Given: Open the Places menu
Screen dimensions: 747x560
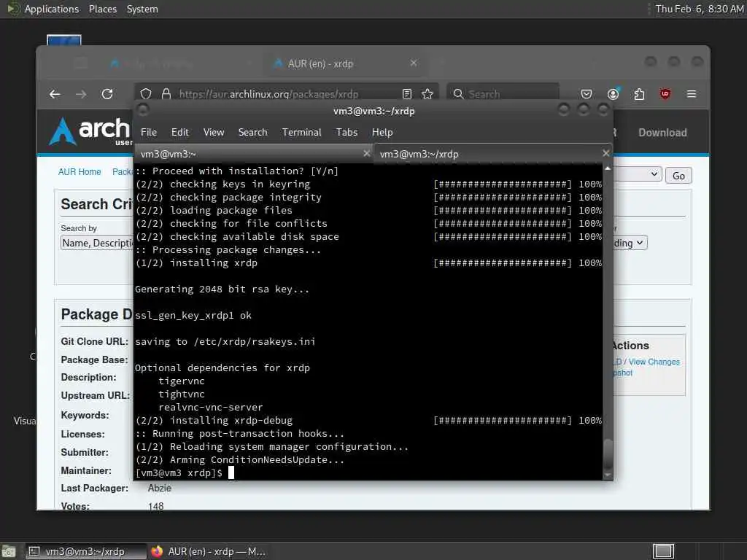Looking at the screenshot, I should pyautogui.click(x=103, y=9).
